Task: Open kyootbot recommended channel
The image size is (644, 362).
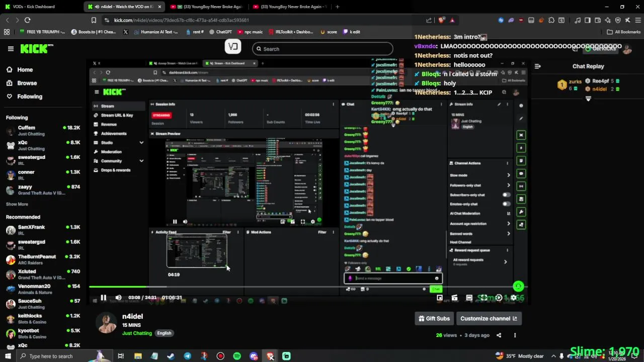Action: click(x=43, y=333)
